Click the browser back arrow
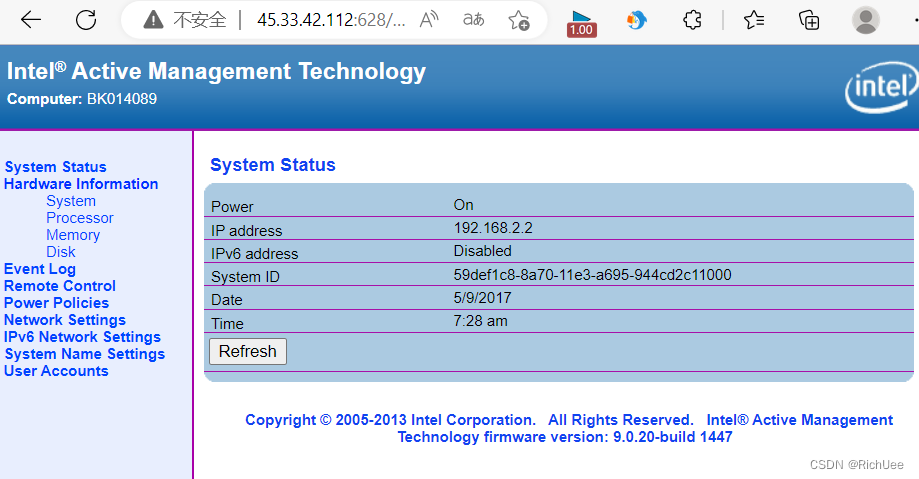This screenshot has height=479, width=919. [30, 20]
